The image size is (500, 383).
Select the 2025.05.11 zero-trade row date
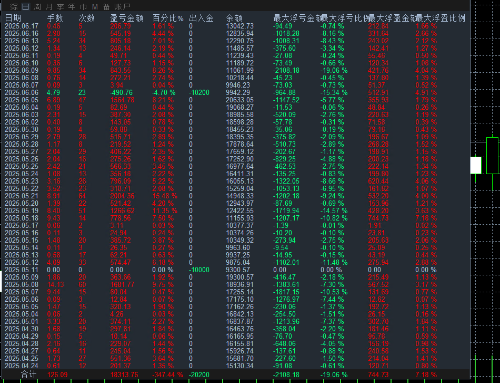(22, 270)
